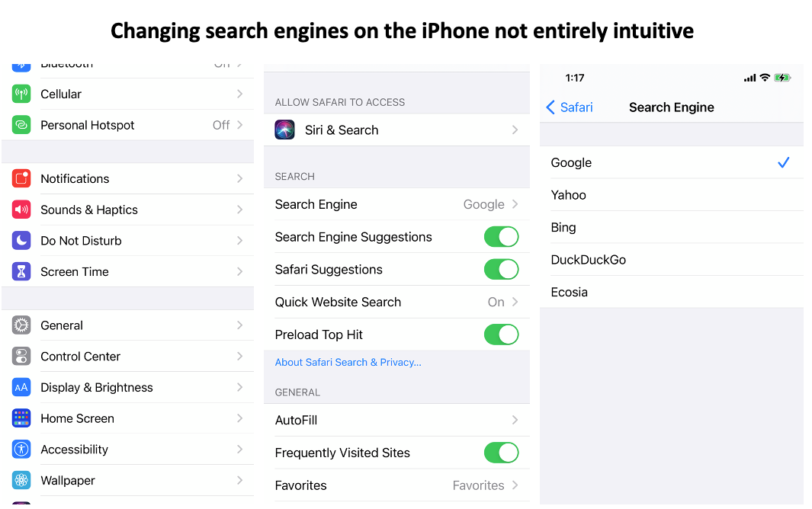Tap the Wallpaper flower icon
The width and height of the screenshot is (812, 509).
(x=21, y=481)
